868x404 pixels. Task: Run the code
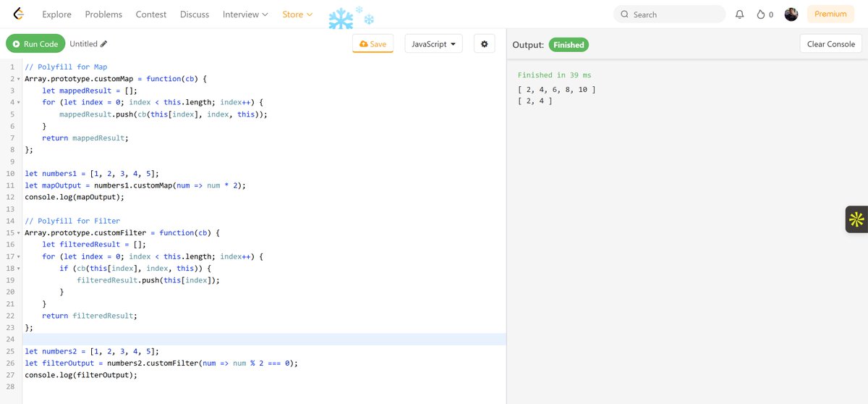pos(35,44)
